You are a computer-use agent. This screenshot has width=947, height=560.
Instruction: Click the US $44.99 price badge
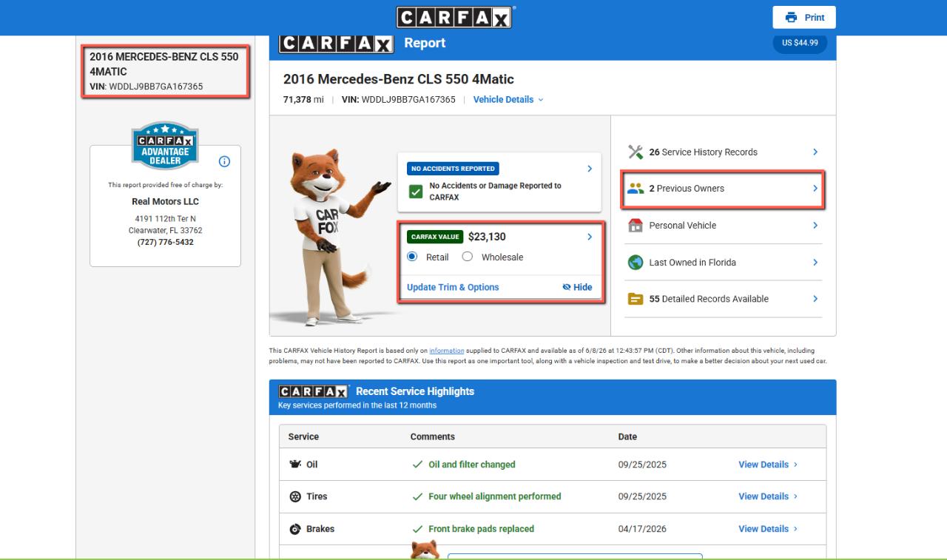800,43
